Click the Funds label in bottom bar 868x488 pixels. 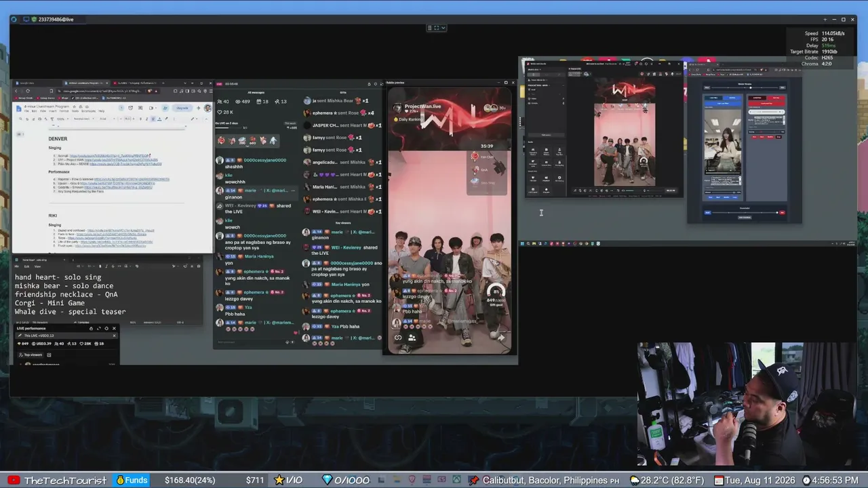[x=131, y=481]
